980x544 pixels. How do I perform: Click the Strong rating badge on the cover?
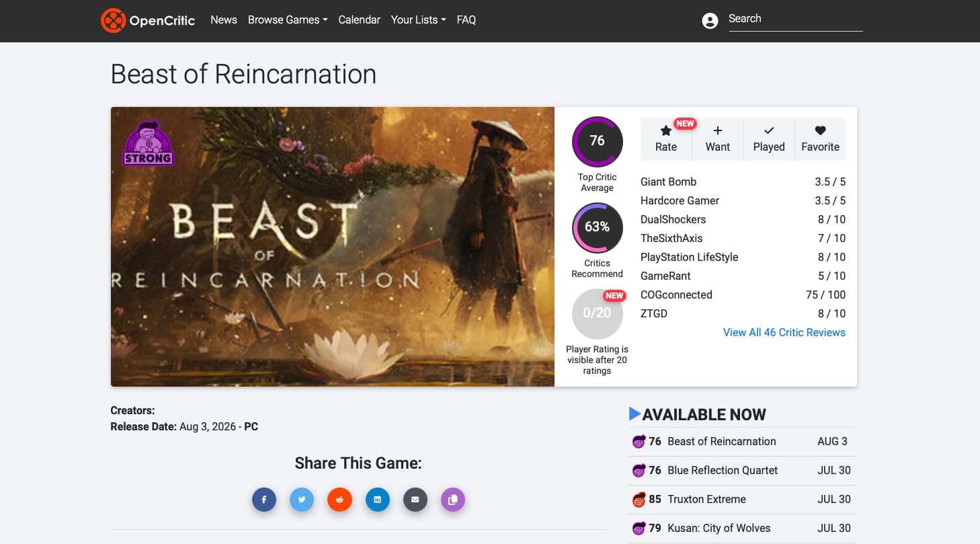[x=148, y=143]
